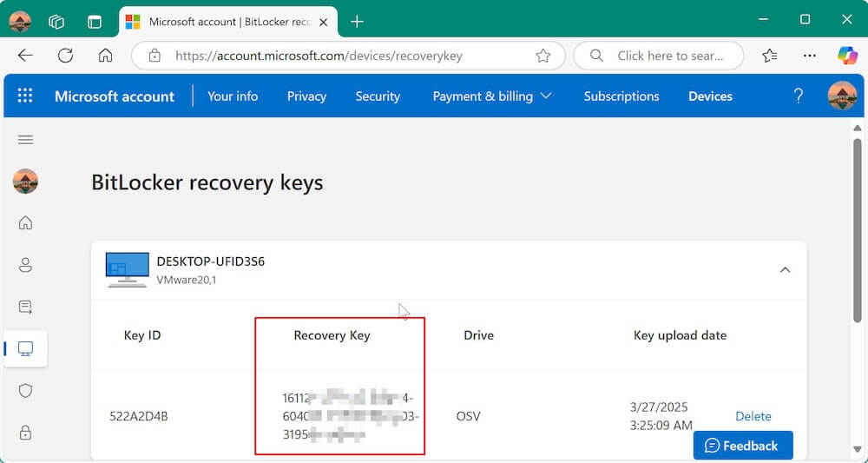The height and width of the screenshot is (463, 868).
Task: Go to browser Home icon
Action: pos(105,56)
